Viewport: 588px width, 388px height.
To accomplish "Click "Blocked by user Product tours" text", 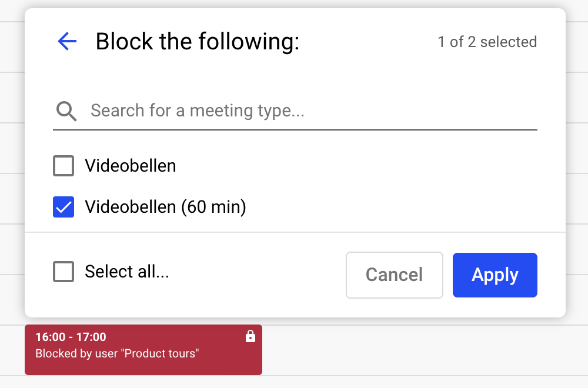I will 118,354.
